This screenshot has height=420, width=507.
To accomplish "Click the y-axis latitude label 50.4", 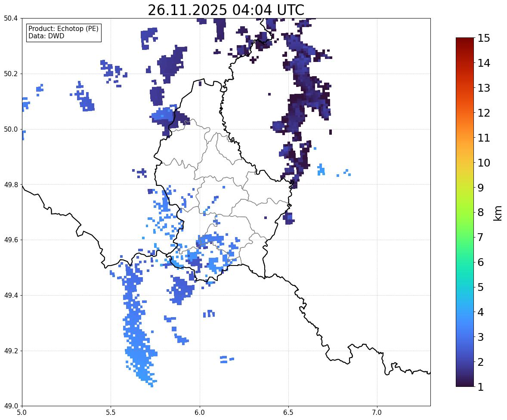I will (10, 19).
